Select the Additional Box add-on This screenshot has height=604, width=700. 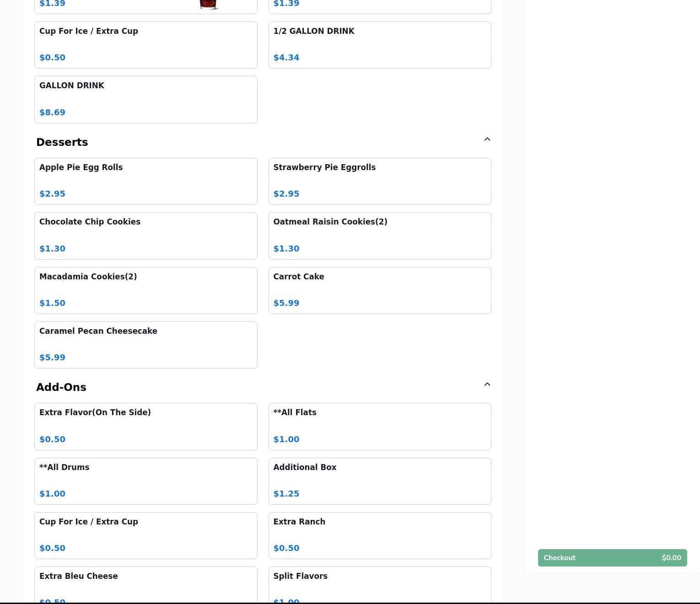379,481
